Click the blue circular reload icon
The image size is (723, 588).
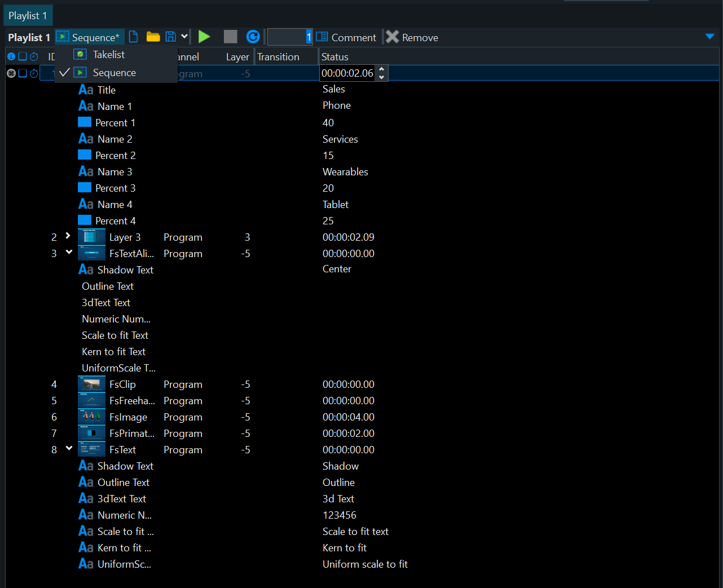pyautogui.click(x=253, y=37)
